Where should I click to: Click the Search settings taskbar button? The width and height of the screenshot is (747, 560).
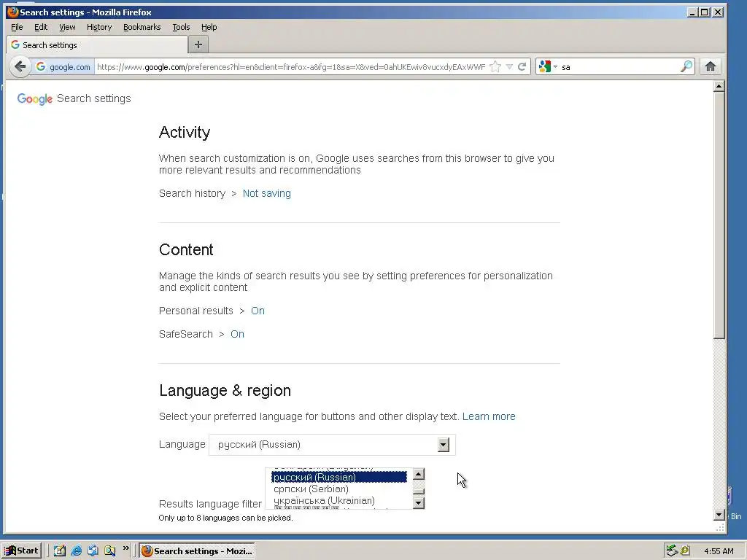[197, 551]
